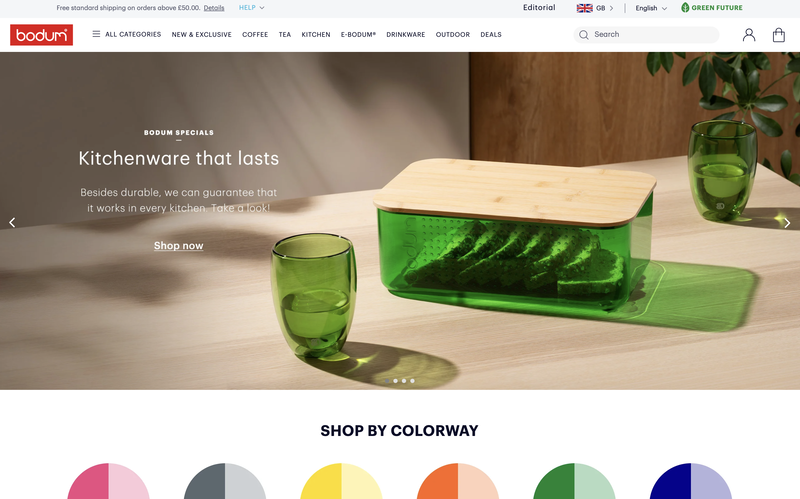800x499 pixels.
Task: Open the English language dropdown
Action: click(x=651, y=8)
